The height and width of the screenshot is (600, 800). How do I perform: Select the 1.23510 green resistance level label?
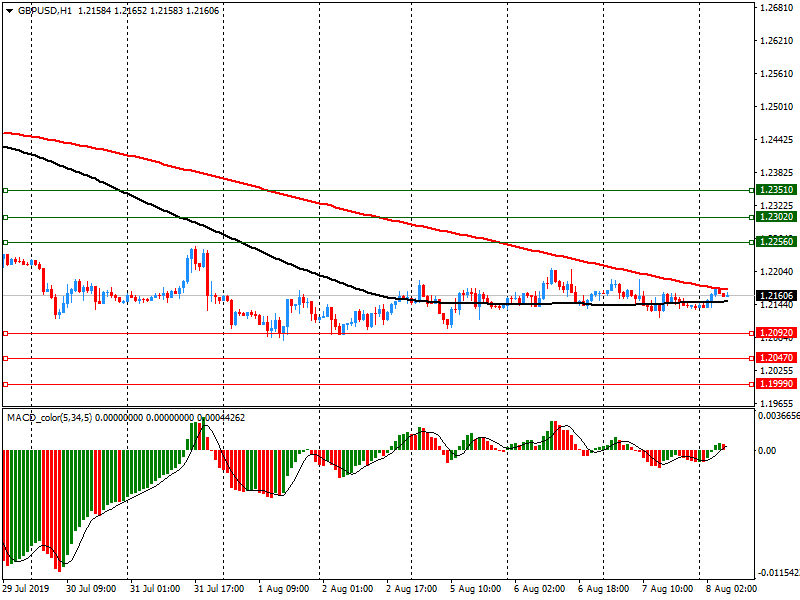[x=776, y=190]
